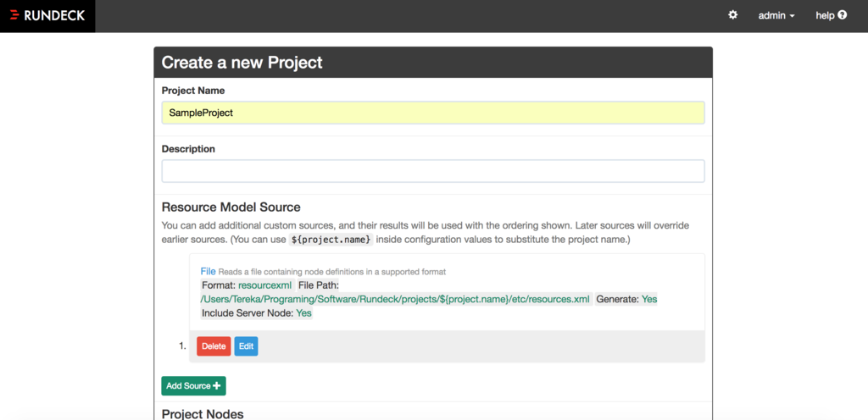Click the 'Create a new Project' header
This screenshot has height=420, width=868.
pyautogui.click(x=242, y=63)
